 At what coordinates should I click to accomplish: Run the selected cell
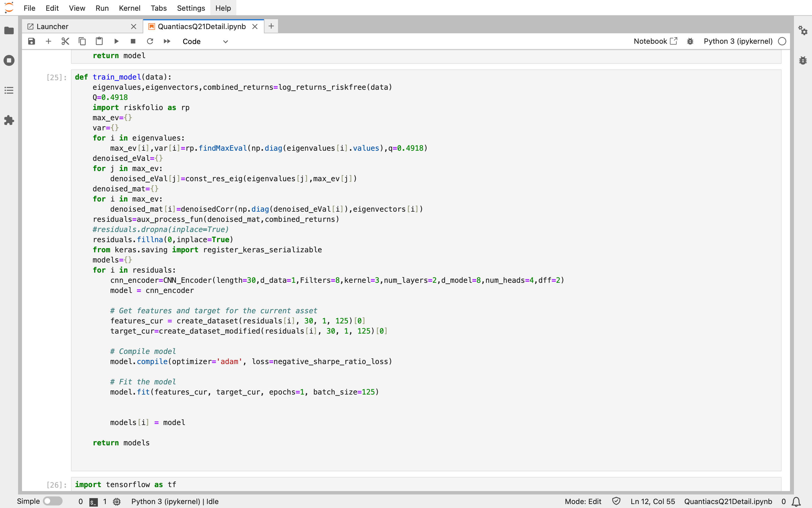(116, 41)
